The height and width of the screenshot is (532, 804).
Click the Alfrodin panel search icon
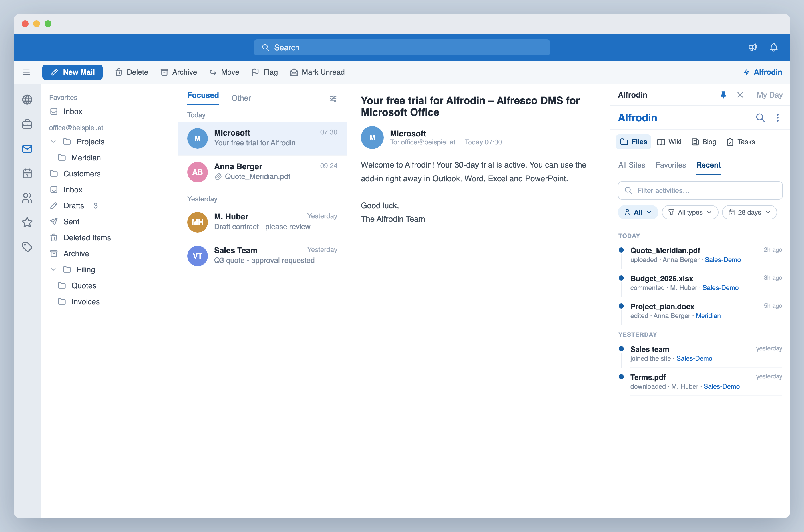[760, 118]
